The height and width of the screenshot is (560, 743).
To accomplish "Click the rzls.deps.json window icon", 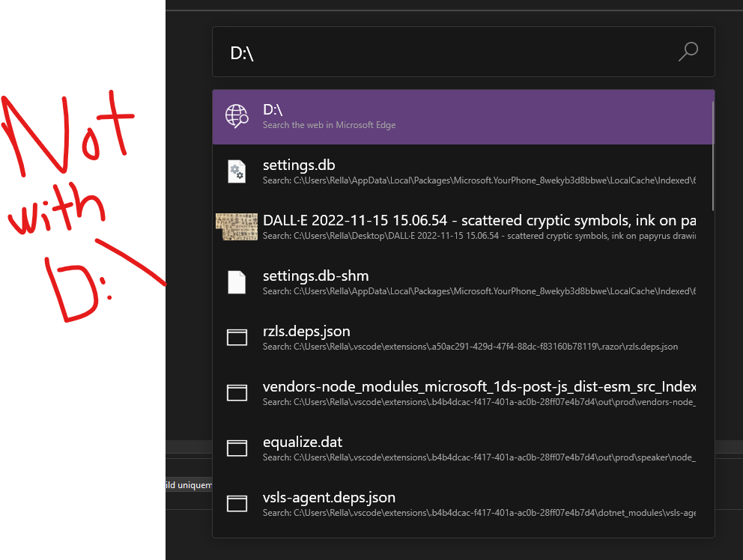I will (x=237, y=338).
